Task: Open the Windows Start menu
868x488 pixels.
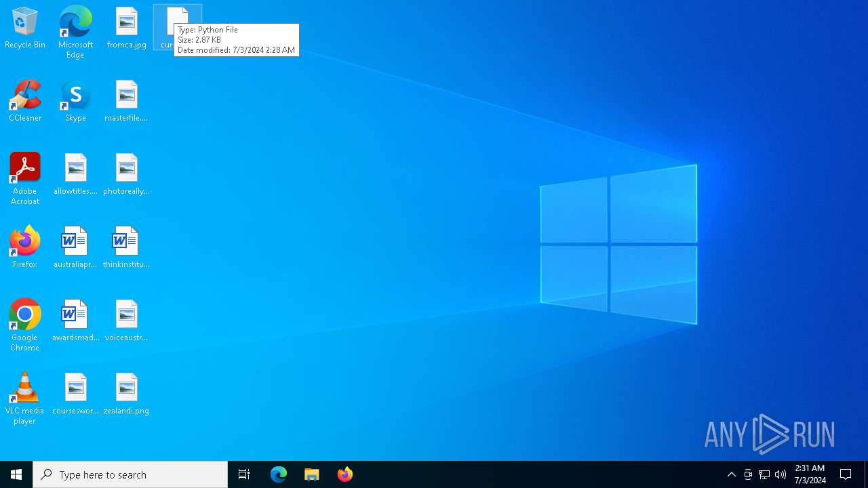Action: [16, 474]
